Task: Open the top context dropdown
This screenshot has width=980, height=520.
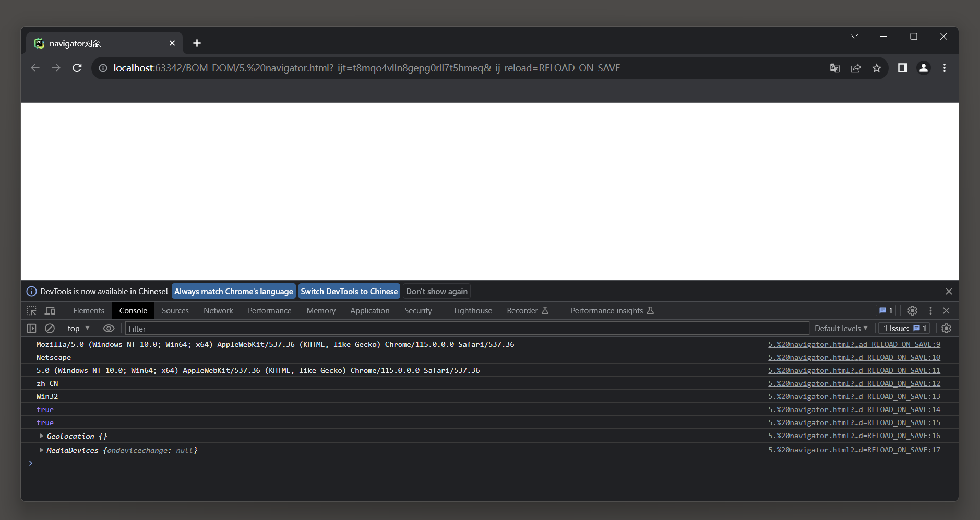Action: [79, 329]
